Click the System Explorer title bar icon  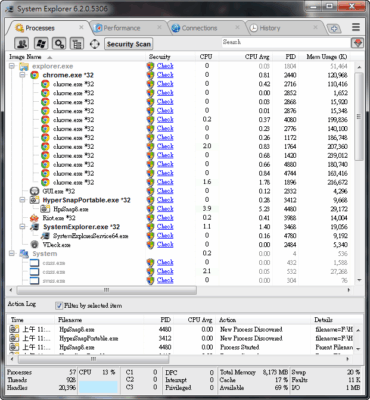[x=10, y=9]
